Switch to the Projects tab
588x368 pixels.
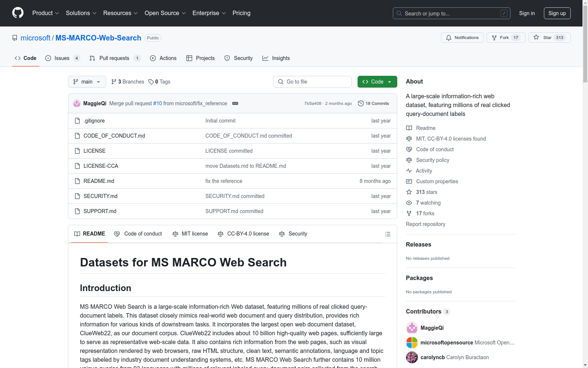click(200, 58)
